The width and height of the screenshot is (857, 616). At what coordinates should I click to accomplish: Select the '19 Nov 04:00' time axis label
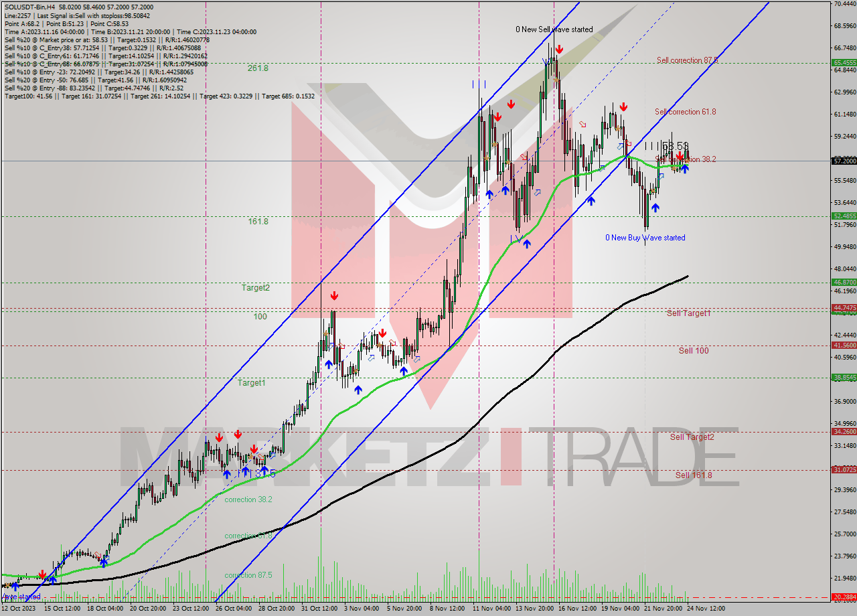(x=619, y=609)
